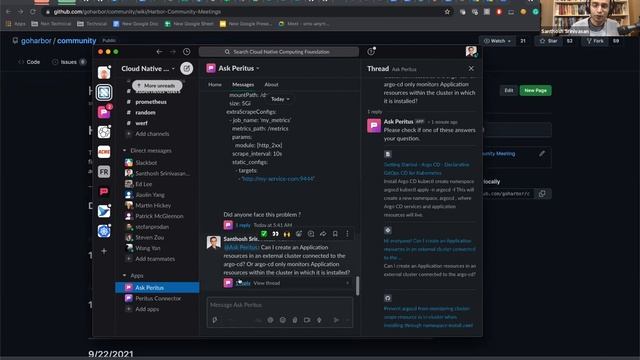This screenshot has width=640, height=360.
Task: Bookmark the browser page with star icon
Action: pos(447,12)
